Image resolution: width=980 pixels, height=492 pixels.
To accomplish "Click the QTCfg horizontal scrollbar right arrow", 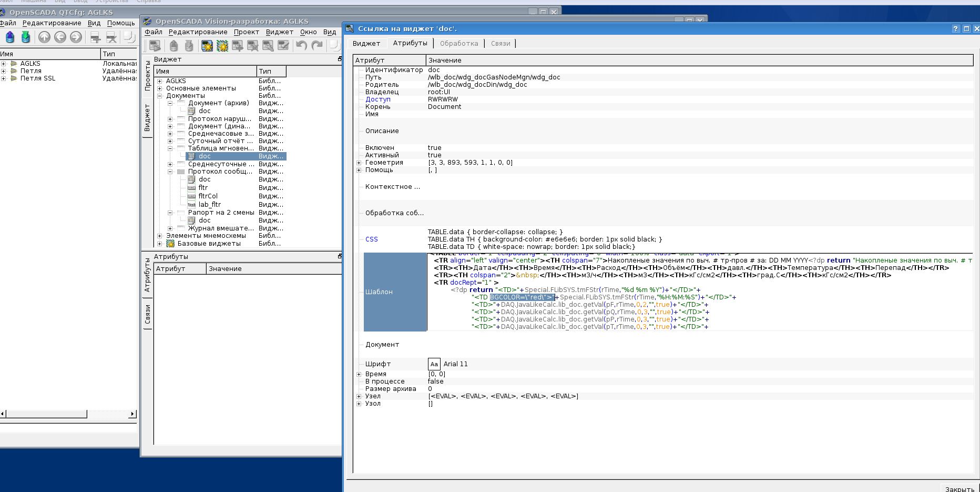I will point(132,414).
